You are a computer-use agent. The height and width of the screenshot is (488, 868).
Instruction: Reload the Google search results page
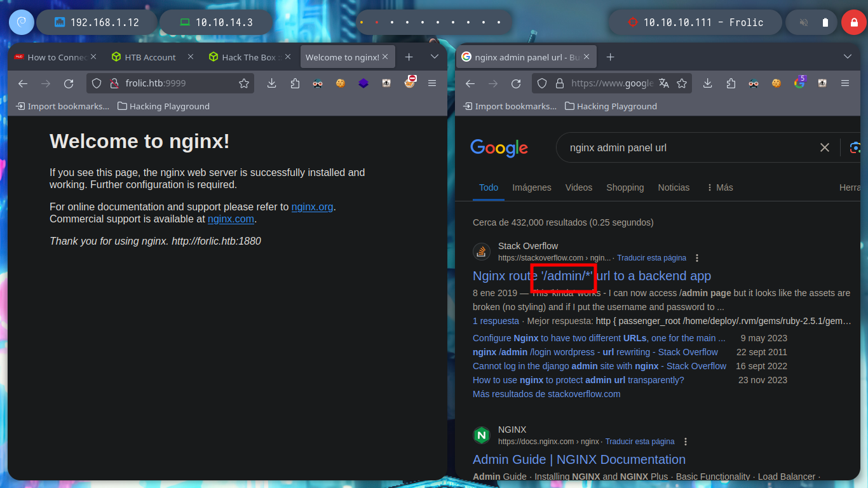(x=516, y=83)
